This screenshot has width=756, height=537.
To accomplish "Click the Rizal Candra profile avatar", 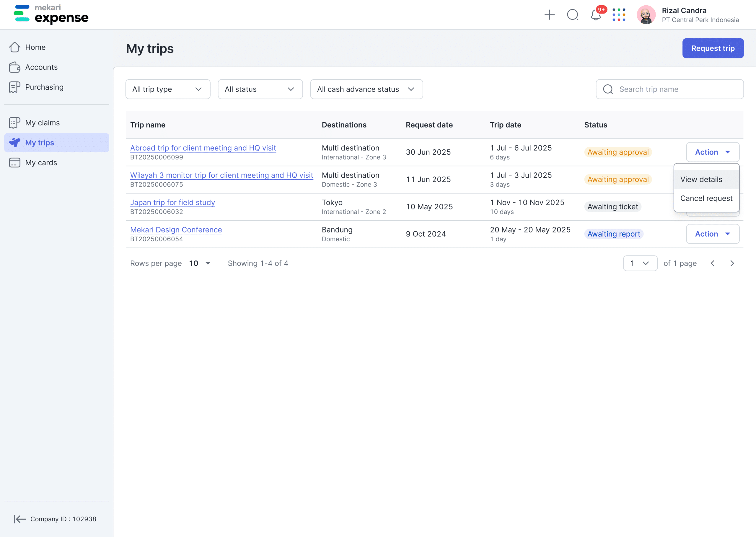I will [646, 15].
